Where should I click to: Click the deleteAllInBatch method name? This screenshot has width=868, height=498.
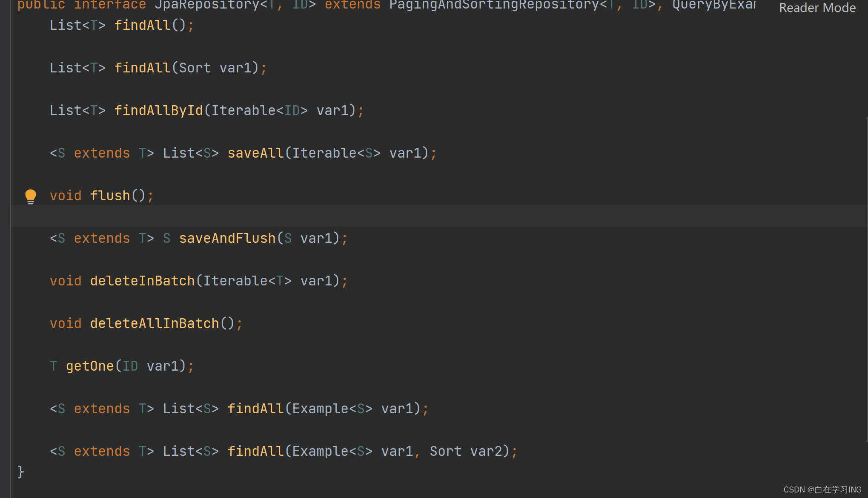[155, 323]
